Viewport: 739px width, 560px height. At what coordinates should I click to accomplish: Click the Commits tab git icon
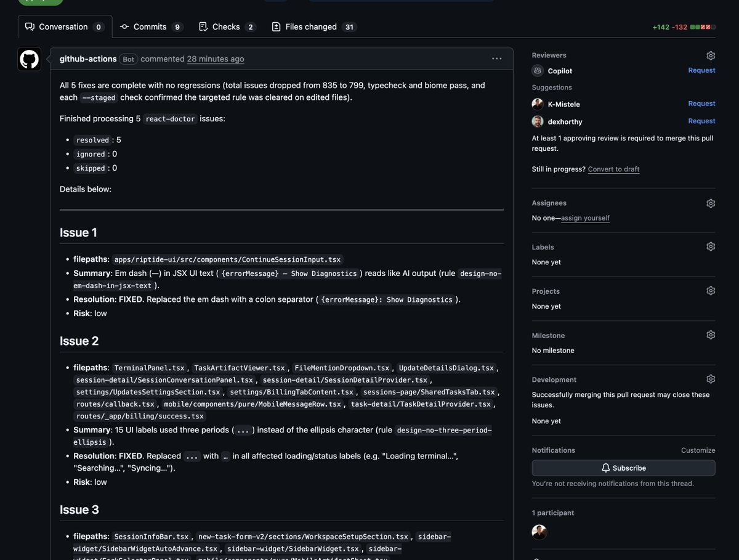click(x=124, y=26)
